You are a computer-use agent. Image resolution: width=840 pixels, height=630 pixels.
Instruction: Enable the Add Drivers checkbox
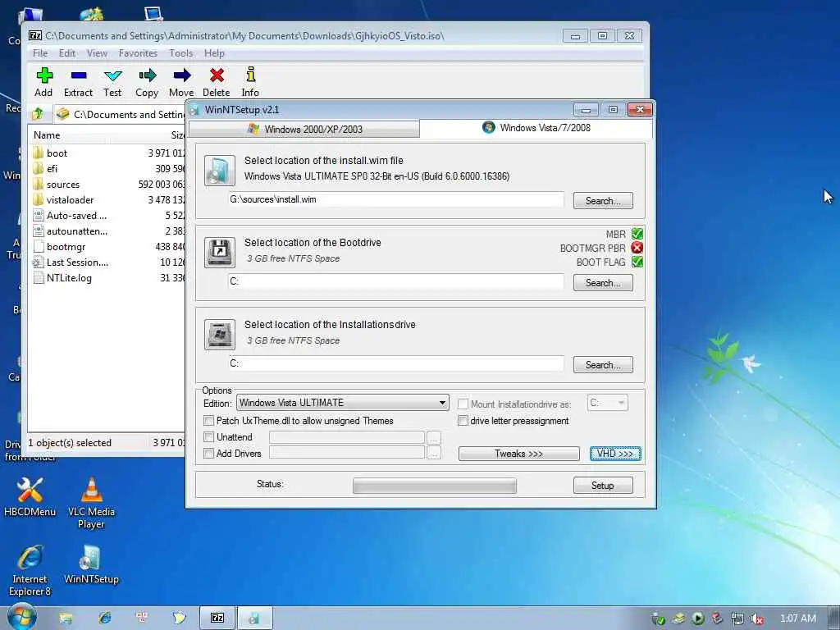click(x=209, y=453)
